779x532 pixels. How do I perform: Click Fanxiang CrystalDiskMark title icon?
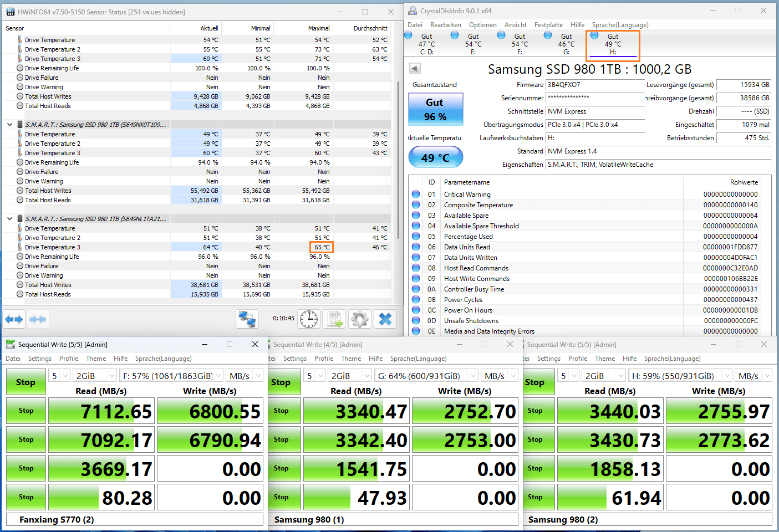click(10, 344)
